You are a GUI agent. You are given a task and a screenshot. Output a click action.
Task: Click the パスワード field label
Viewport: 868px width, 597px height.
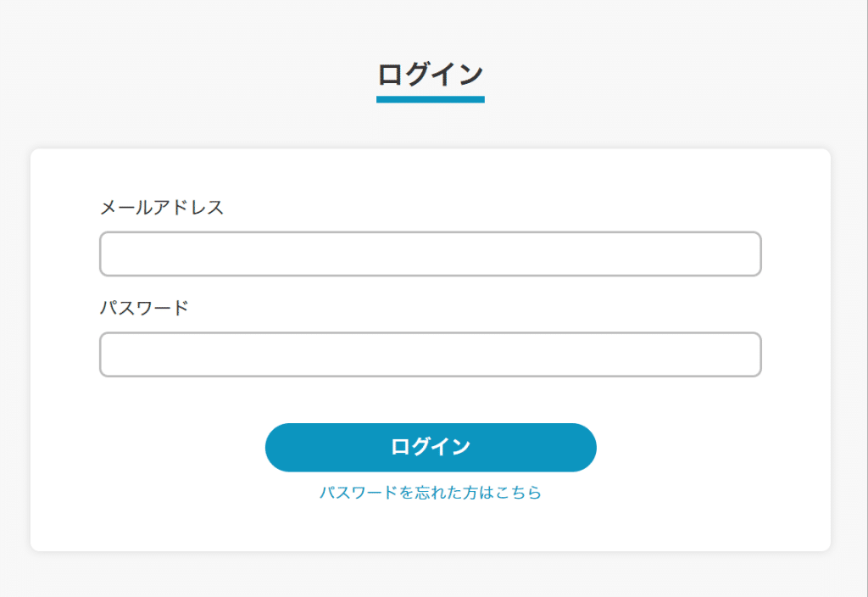tap(144, 308)
